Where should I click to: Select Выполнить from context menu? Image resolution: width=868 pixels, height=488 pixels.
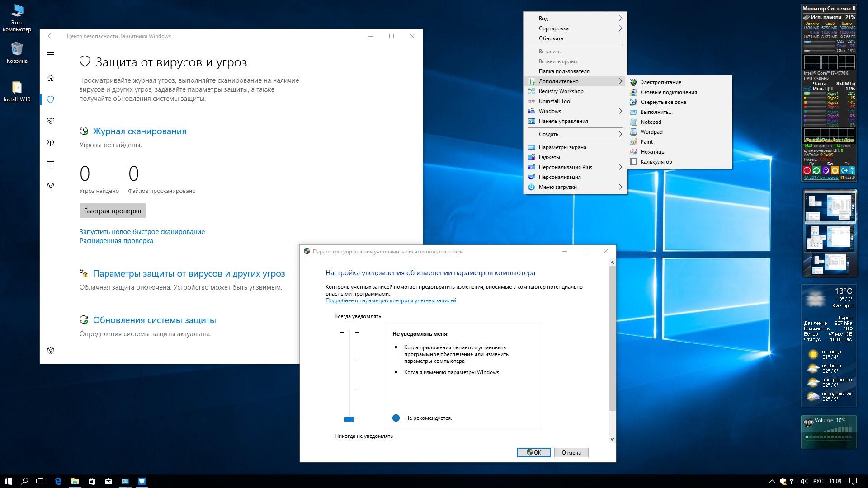coord(656,112)
